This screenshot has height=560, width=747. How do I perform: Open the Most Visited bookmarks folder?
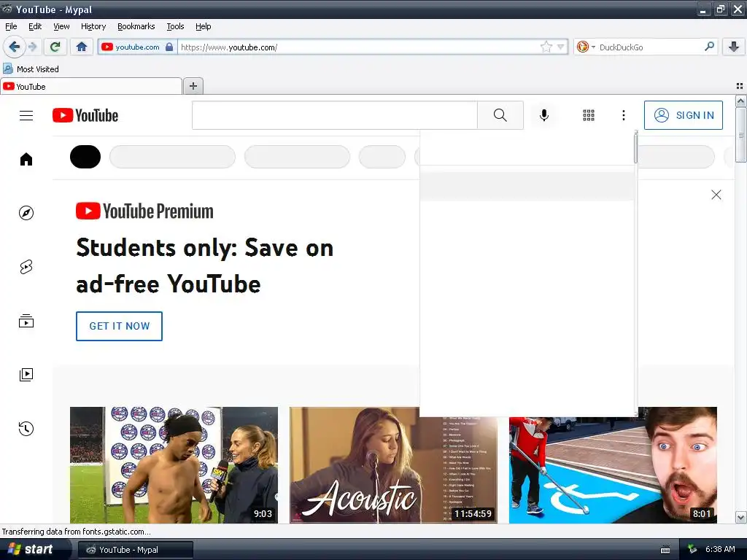point(31,69)
